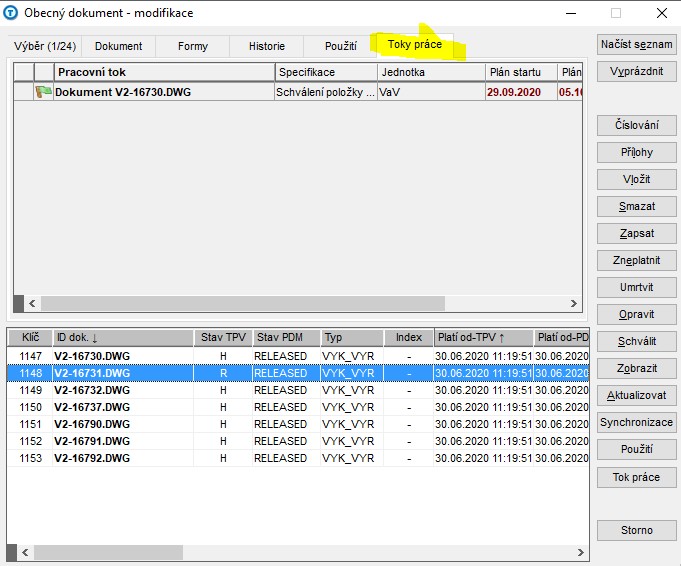Open the Použití tab

pos(340,46)
